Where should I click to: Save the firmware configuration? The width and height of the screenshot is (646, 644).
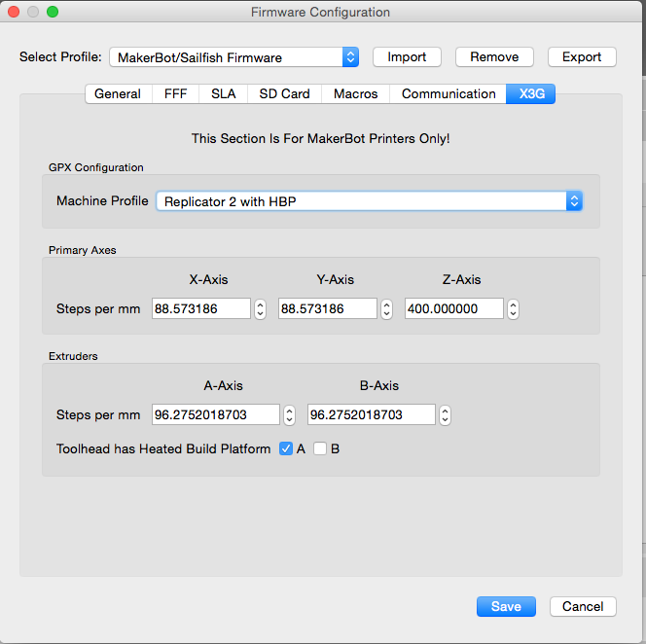[506, 606]
